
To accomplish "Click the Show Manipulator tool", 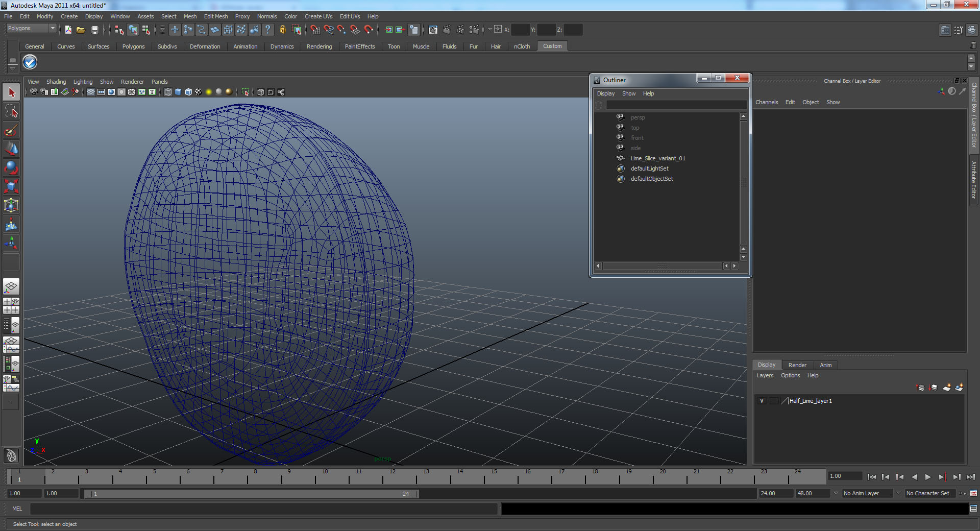I will pos(11,243).
